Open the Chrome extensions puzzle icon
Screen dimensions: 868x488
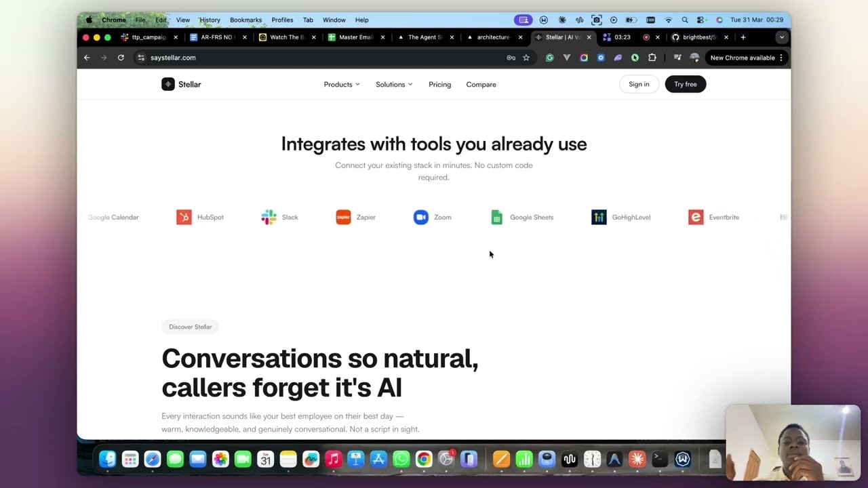[x=652, y=58]
